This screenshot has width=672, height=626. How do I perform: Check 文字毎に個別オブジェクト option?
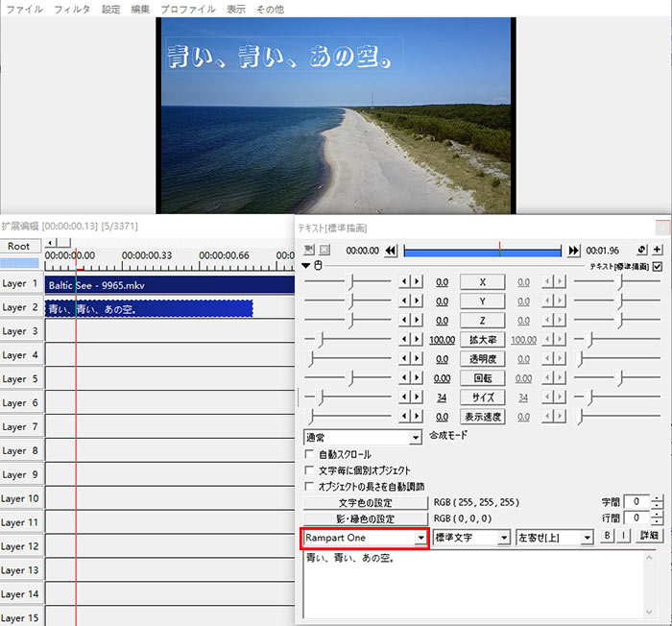(309, 470)
